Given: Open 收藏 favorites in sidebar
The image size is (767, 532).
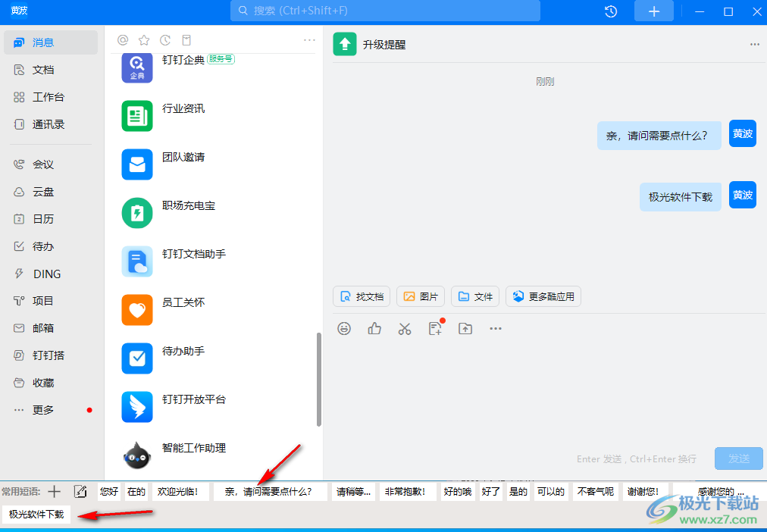Looking at the screenshot, I should (51, 383).
